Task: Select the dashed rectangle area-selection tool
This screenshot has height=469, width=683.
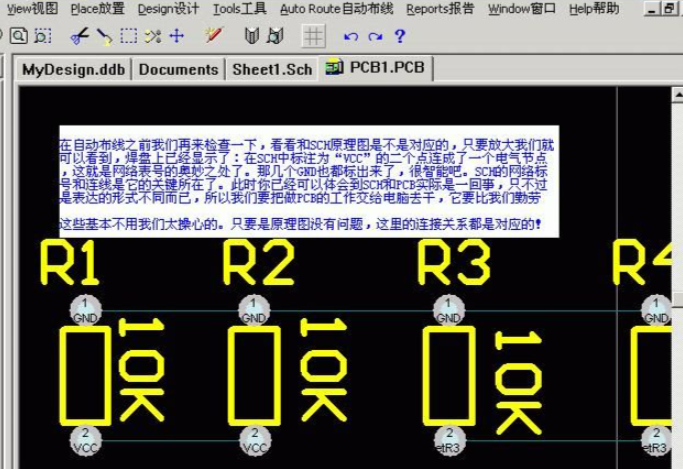Action: pos(129,36)
